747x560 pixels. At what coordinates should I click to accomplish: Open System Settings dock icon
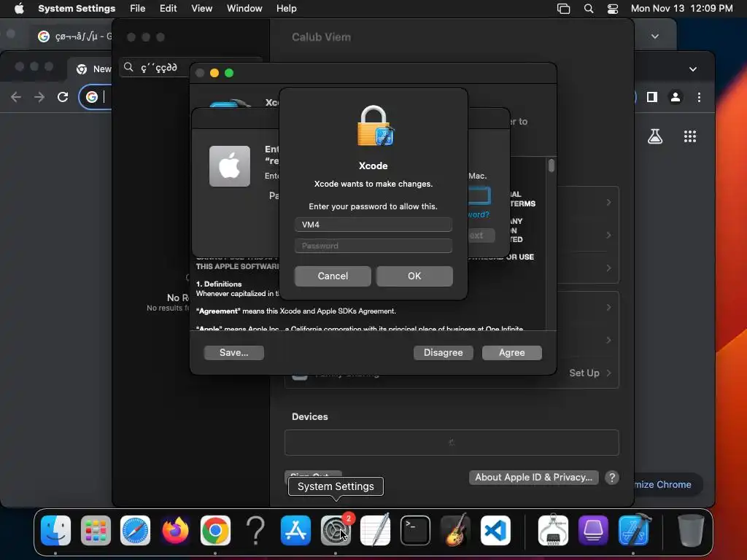[x=336, y=530]
